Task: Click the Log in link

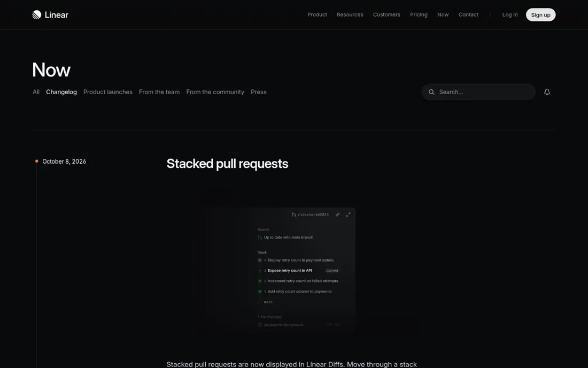Action: (x=510, y=14)
